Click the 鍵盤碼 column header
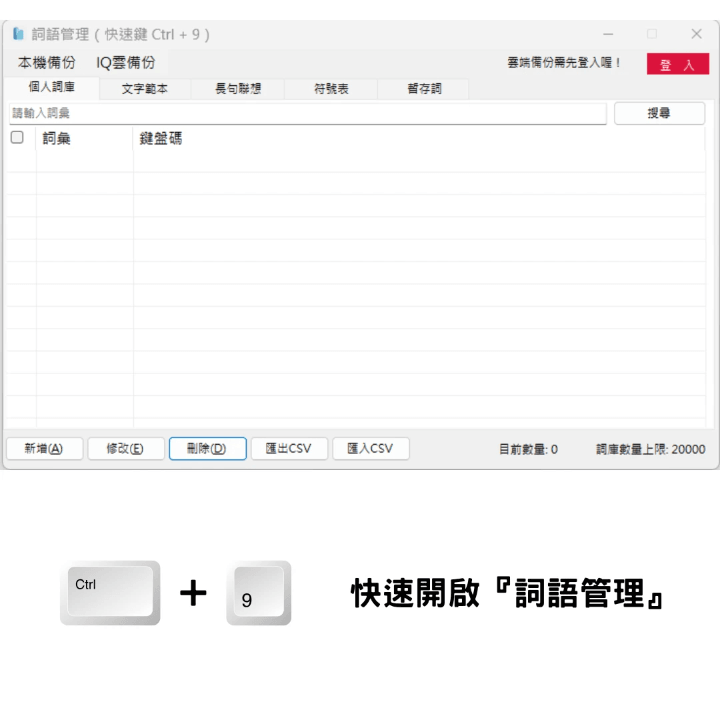720x720 pixels. [419, 138]
